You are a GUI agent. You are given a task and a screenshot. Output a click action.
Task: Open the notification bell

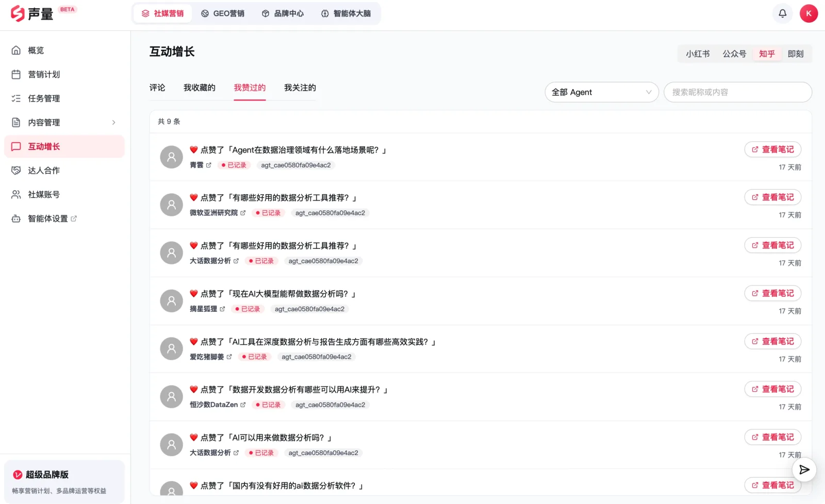pyautogui.click(x=782, y=13)
